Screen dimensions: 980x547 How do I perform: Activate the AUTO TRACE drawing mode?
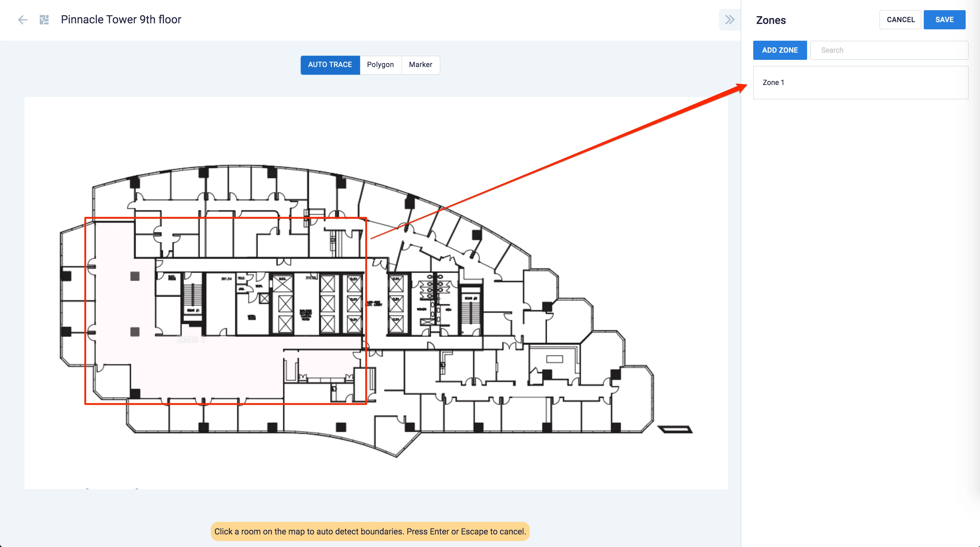(x=330, y=65)
